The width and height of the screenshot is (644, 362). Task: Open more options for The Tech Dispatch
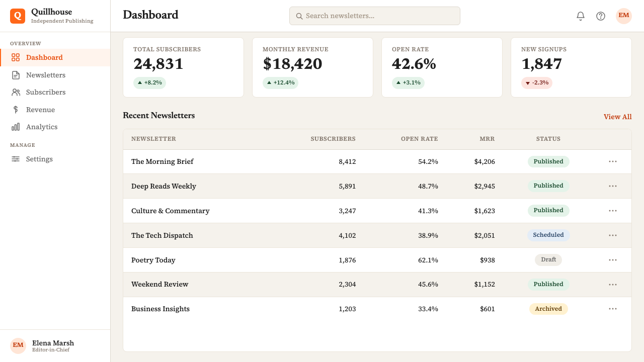tap(613, 235)
